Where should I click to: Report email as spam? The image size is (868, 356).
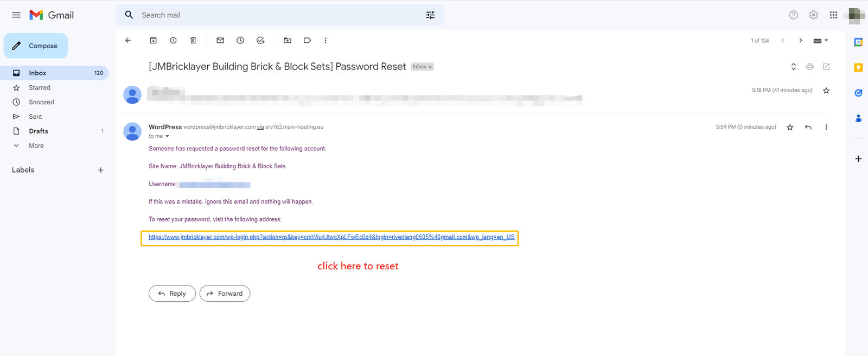click(x=173, y=40)
